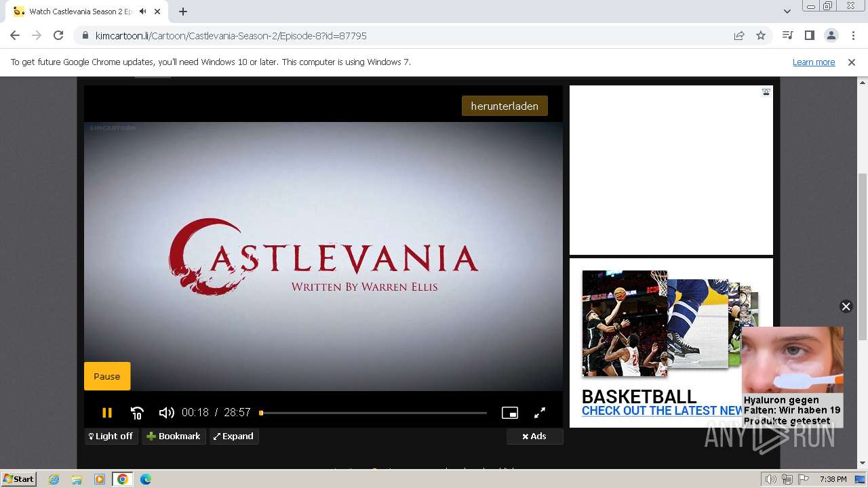Open network status tray icon
Screen dimensions: 868x488
pos(787,479)
